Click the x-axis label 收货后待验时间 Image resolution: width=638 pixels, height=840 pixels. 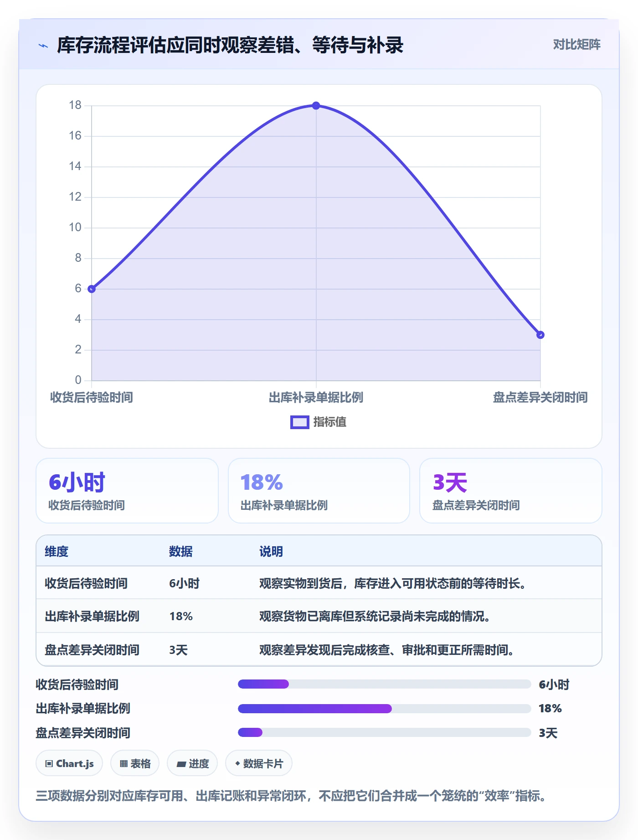coord(92,398)
